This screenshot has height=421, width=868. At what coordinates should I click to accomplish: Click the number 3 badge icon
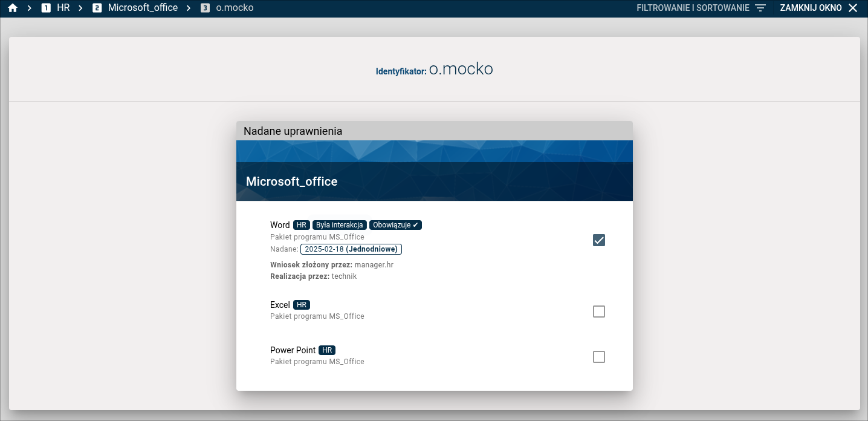206,8
